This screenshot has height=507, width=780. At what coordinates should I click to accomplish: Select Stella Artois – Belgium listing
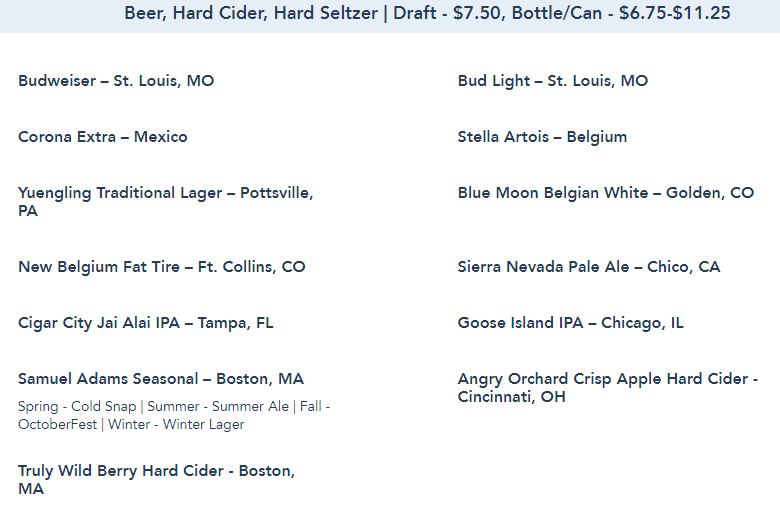[542, 137]
